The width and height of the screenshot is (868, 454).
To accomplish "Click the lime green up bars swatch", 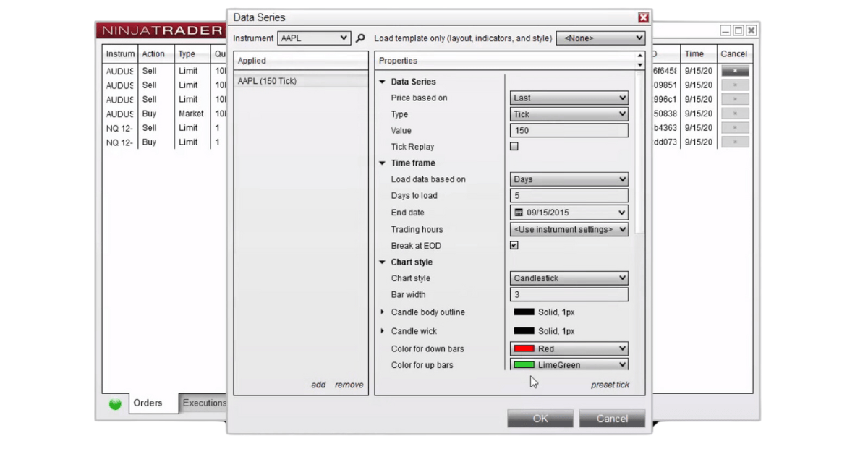I will [524, 365].
